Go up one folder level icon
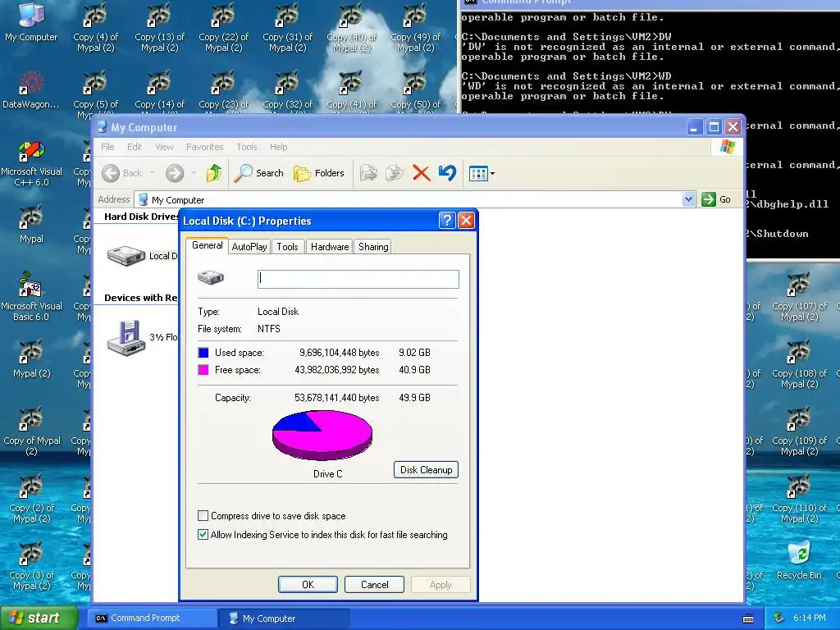 coord(214,173)
